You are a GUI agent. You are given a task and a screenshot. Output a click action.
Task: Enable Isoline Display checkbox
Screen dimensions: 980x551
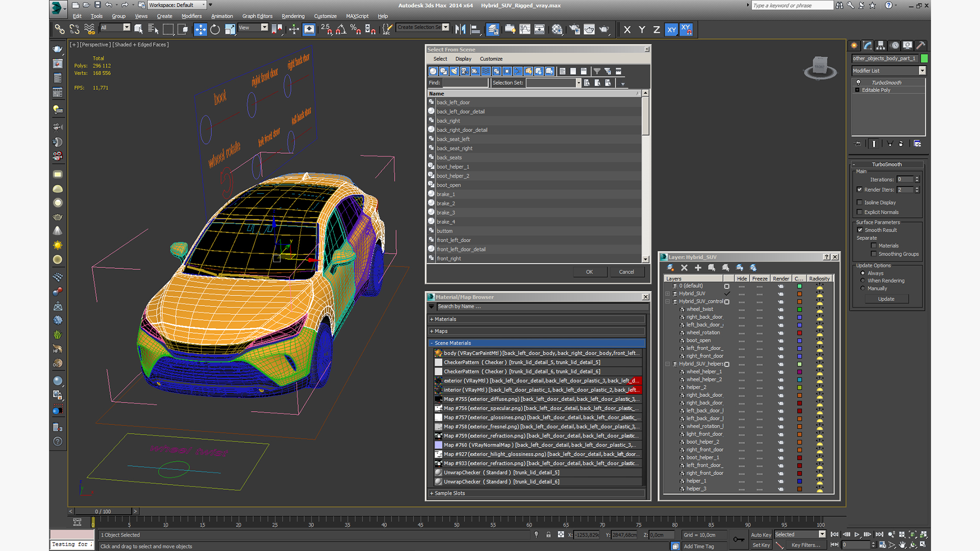[860, 203]
